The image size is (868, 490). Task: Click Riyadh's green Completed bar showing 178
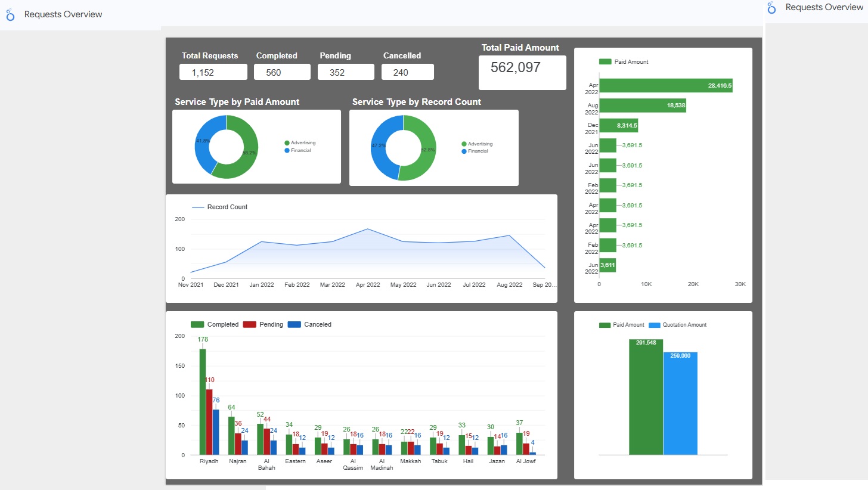pyautogui.click(x=203, y=401)
